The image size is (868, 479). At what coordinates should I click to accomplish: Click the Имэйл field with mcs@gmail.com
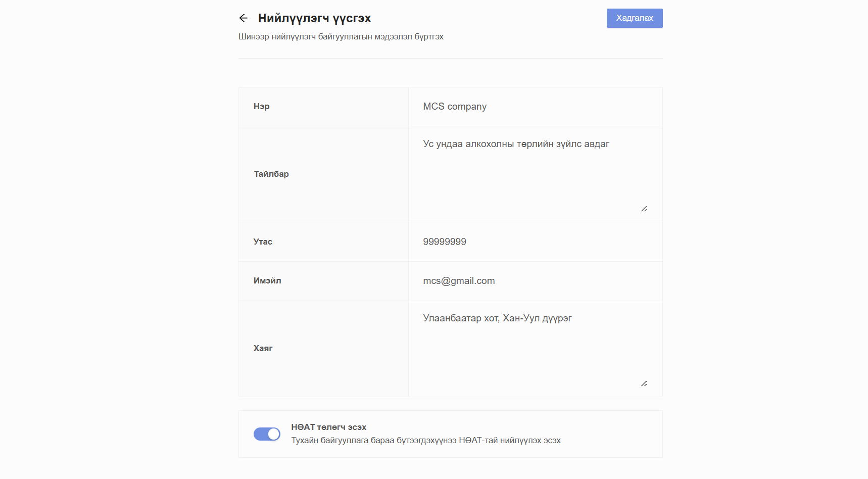[535, 281]
